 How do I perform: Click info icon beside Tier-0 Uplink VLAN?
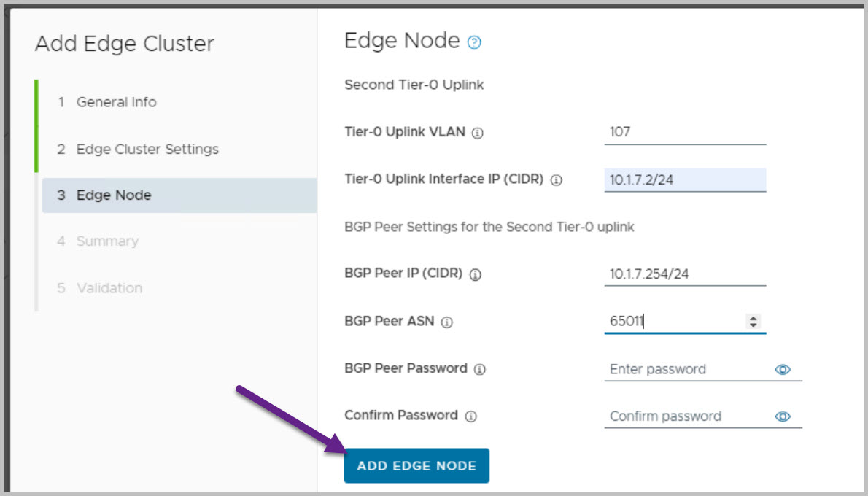pos(478,133)
